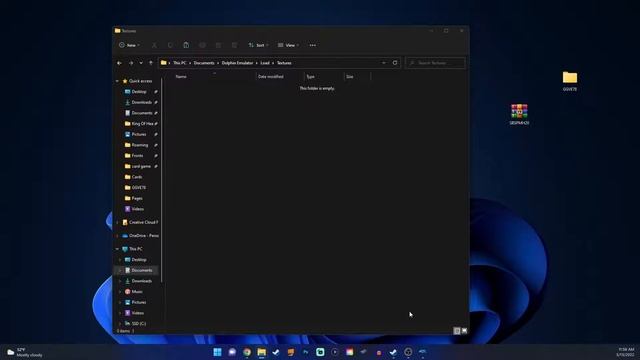
Task: Click Textures in the address path
Action: tap(284, 63)
